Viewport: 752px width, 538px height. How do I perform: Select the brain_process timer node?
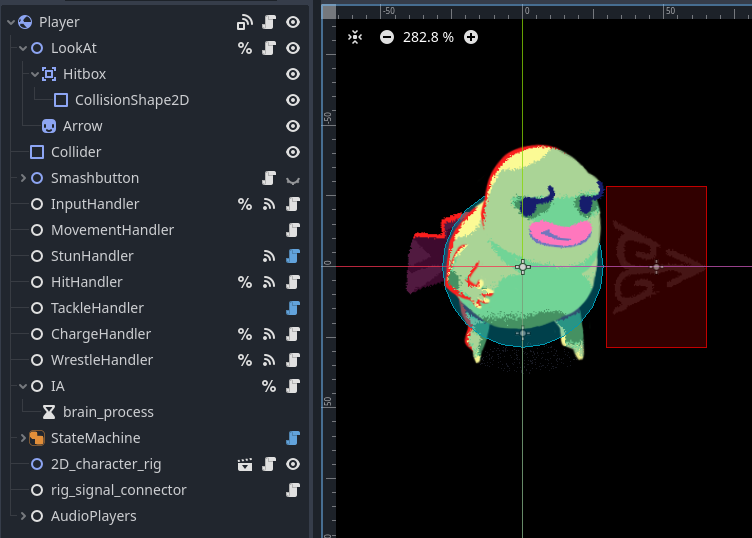pos(108,412)
